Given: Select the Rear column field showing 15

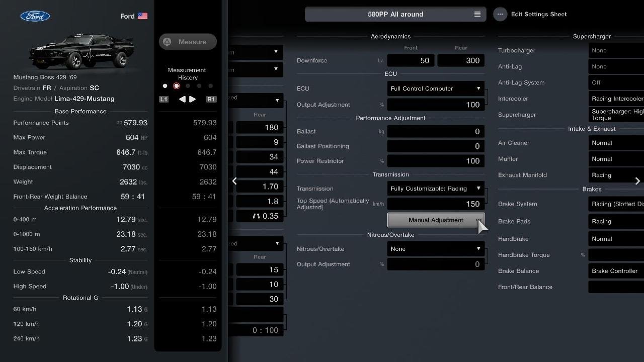Looking at the screenshot, I should tap(260, 269).
